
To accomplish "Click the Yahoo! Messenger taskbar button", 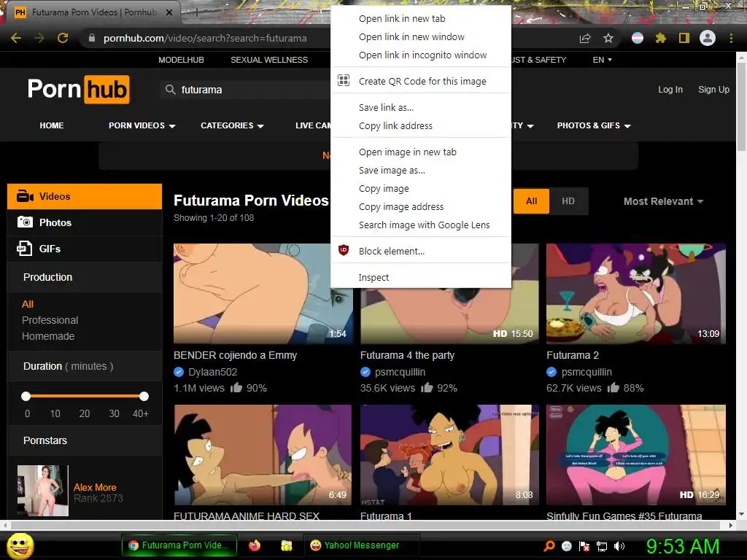I will pyautogui.click(x=361, y=545).
